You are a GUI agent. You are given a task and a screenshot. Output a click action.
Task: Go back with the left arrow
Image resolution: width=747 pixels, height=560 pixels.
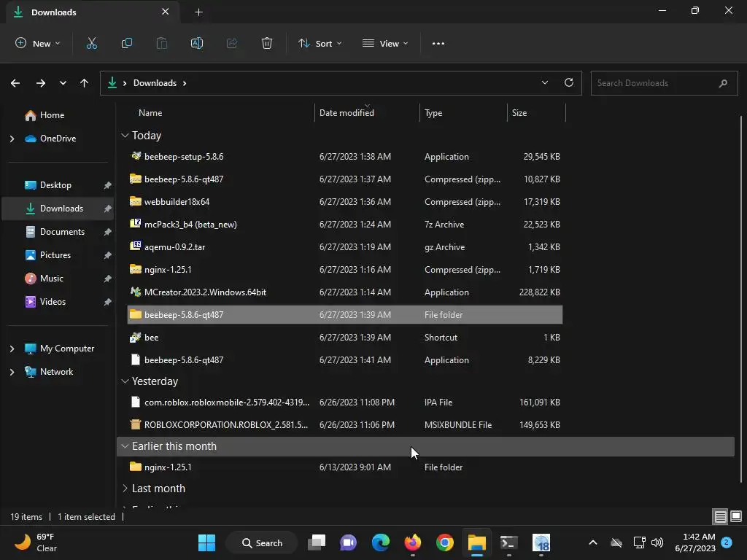point(15,83)
